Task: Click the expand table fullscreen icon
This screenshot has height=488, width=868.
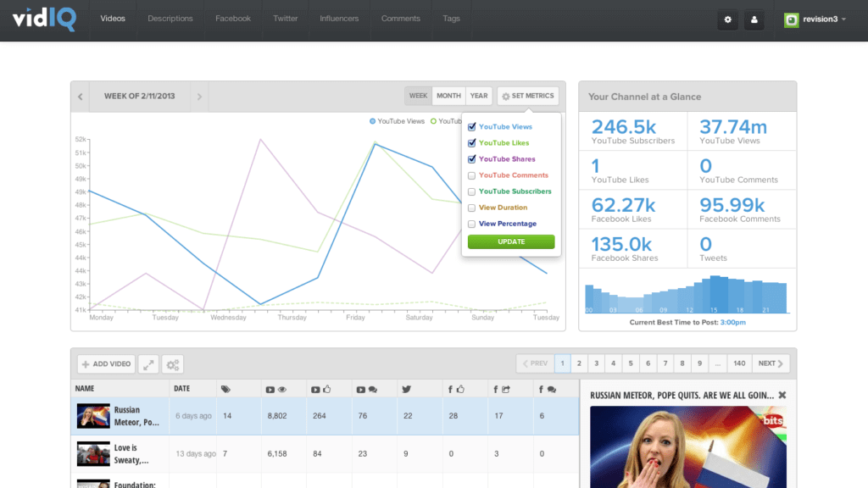Action: 148,364
